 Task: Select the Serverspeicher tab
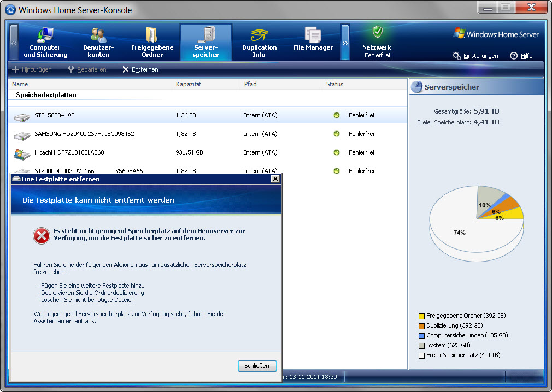(206, 42)
